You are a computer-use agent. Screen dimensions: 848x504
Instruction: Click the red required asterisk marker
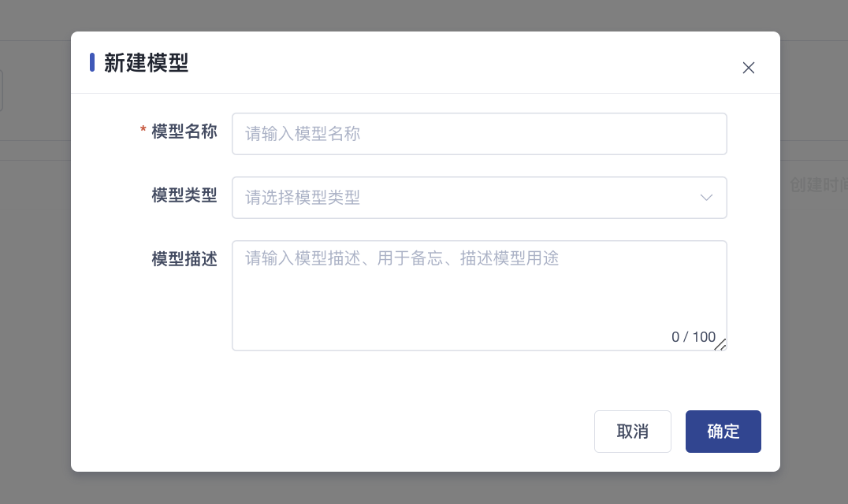143,131
